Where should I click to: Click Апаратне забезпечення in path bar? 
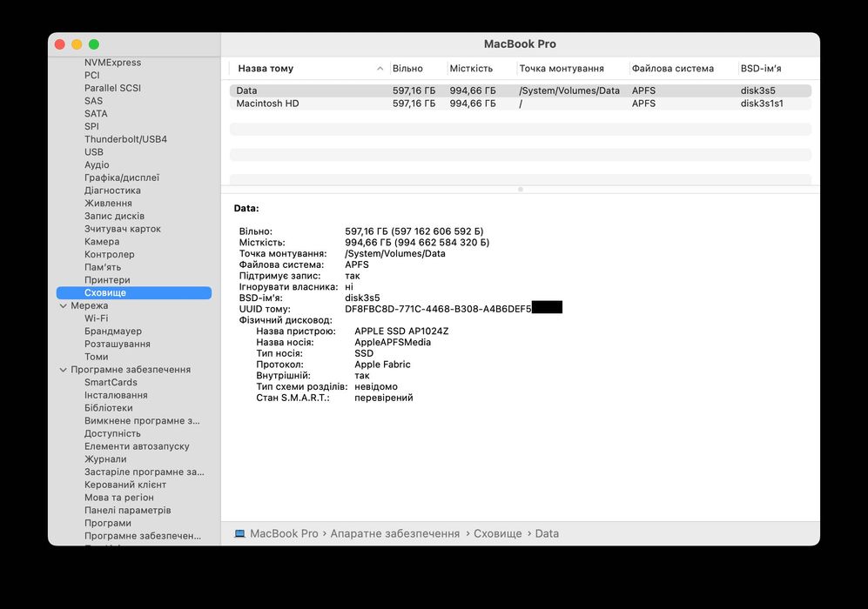394,534
